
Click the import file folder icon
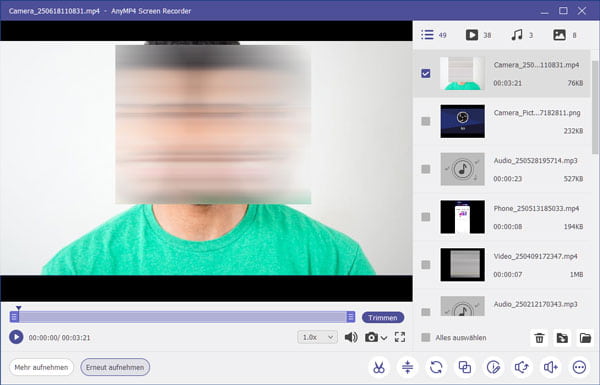click(562, 338)
